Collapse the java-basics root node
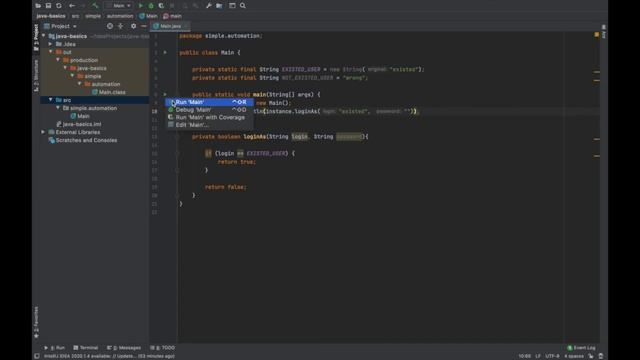Image resolution: width=640 pixels, height=360 pixels. coord(44,36)
